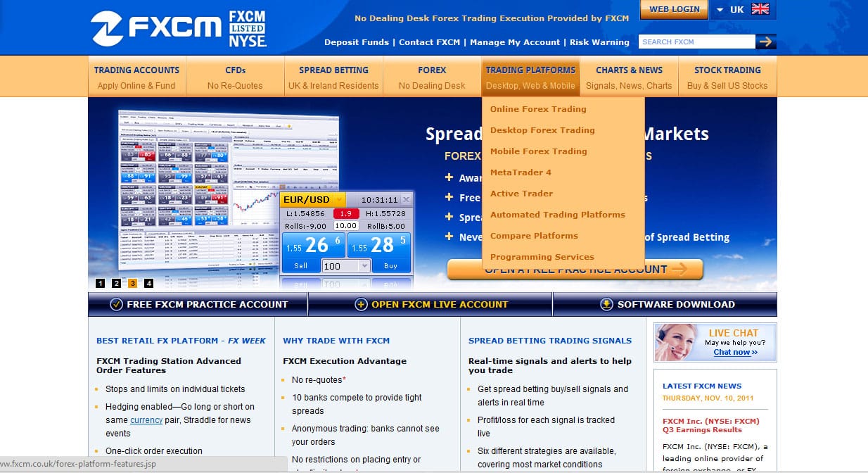Click the EUR/USD Sell price button

point(312,253)
